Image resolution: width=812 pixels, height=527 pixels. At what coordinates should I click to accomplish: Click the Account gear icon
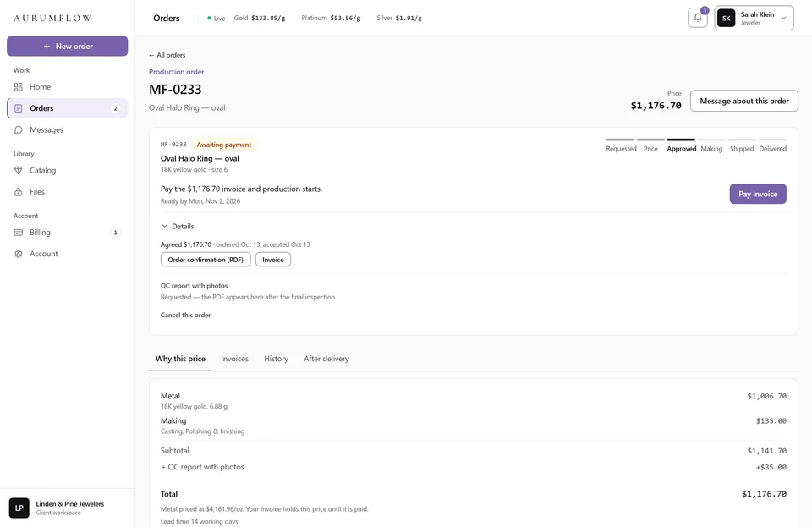[18, 254]
